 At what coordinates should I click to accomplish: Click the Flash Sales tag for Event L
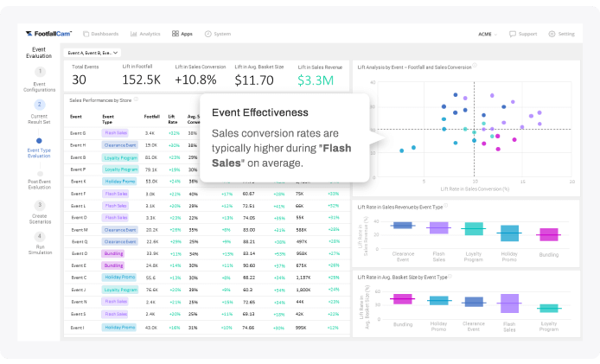115,206
